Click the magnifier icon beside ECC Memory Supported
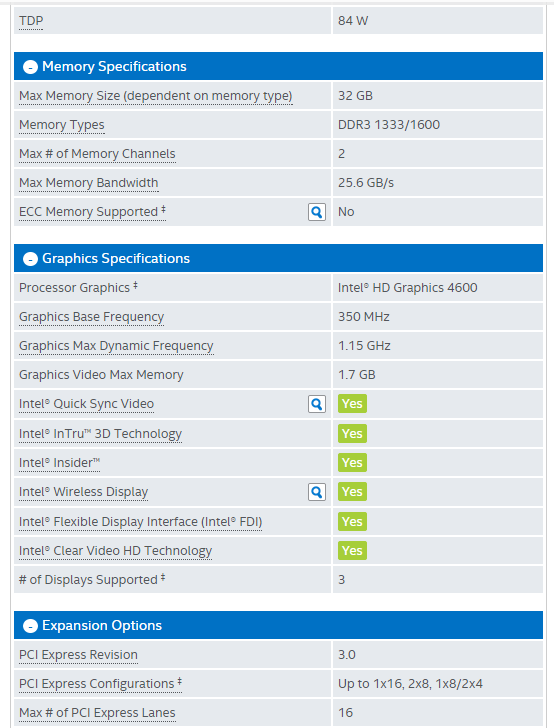The height and width of the screenshot is (728, 554). pos(317,212)
